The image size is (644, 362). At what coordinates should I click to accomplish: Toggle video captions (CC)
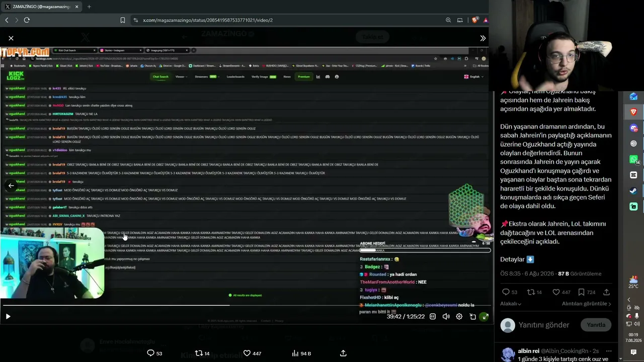click(433, 316)
